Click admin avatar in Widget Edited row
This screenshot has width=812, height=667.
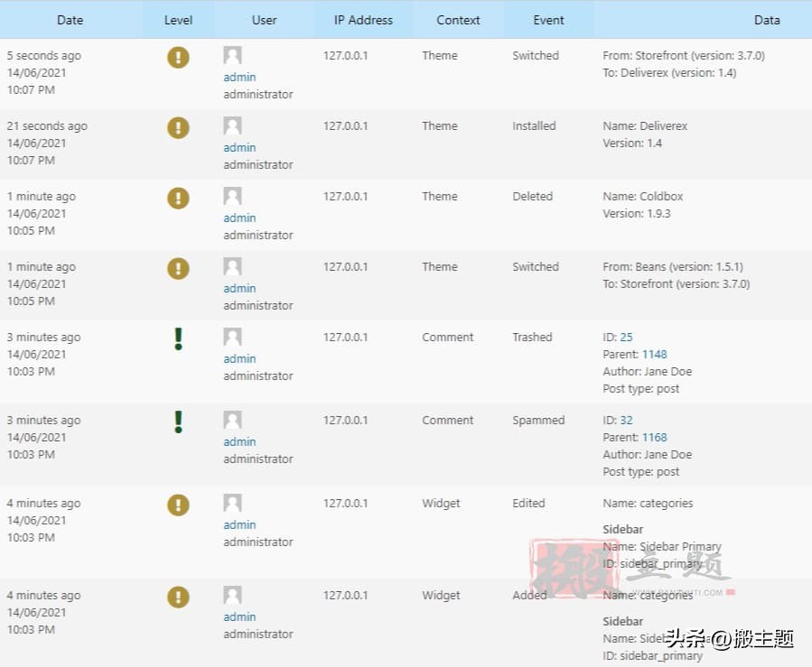[232, 504]
